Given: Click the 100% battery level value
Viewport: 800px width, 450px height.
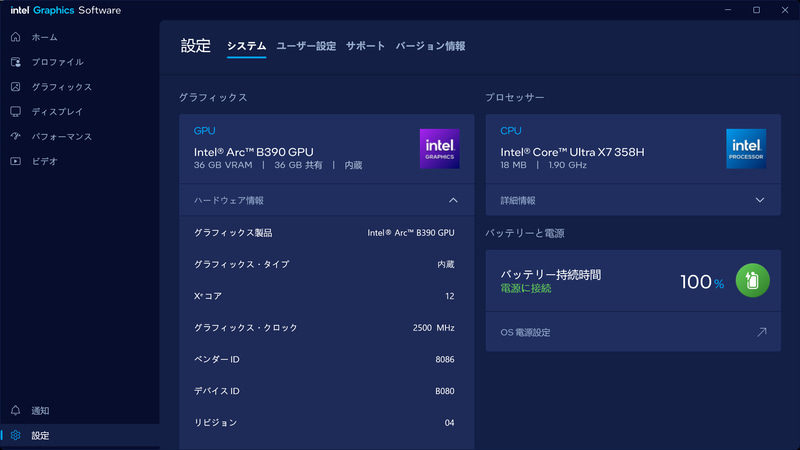Looking at the screenshot, I should coord(702,282).
